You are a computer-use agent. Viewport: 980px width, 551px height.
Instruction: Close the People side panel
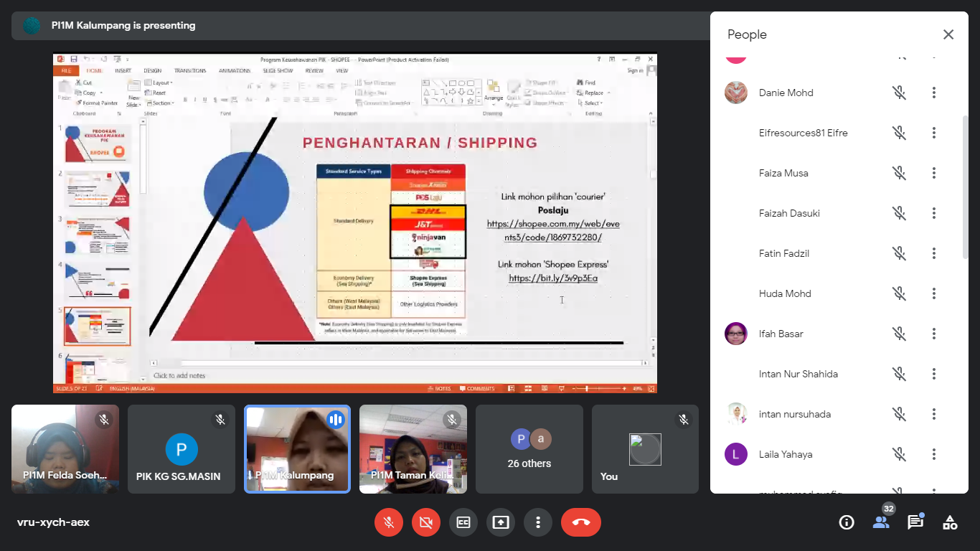coord(948,34)
